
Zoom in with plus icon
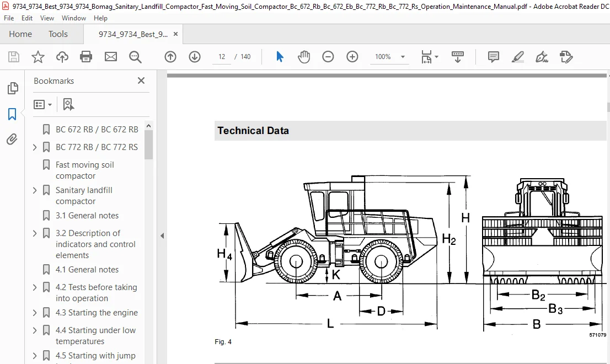(x=352, y=57)
